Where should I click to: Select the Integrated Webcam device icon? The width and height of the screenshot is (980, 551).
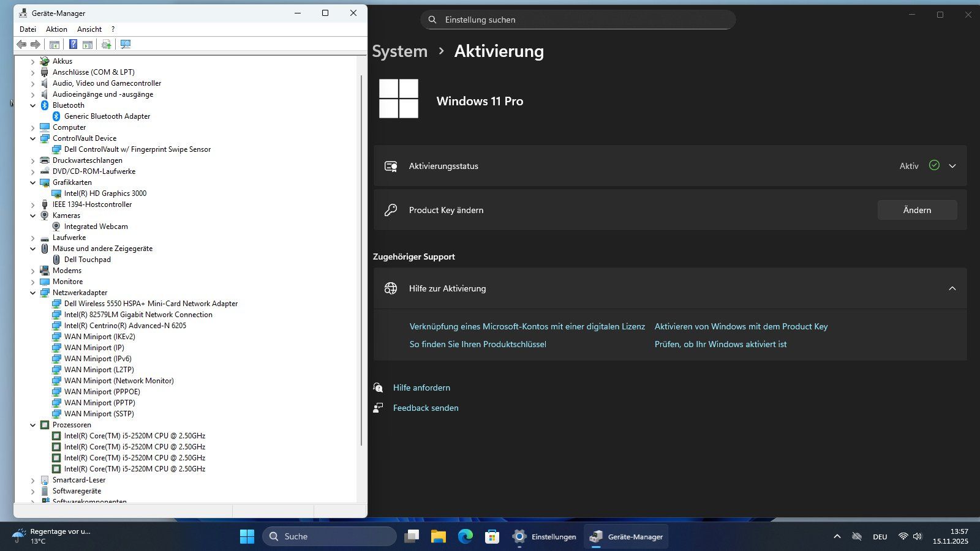[x=56, y=227]
